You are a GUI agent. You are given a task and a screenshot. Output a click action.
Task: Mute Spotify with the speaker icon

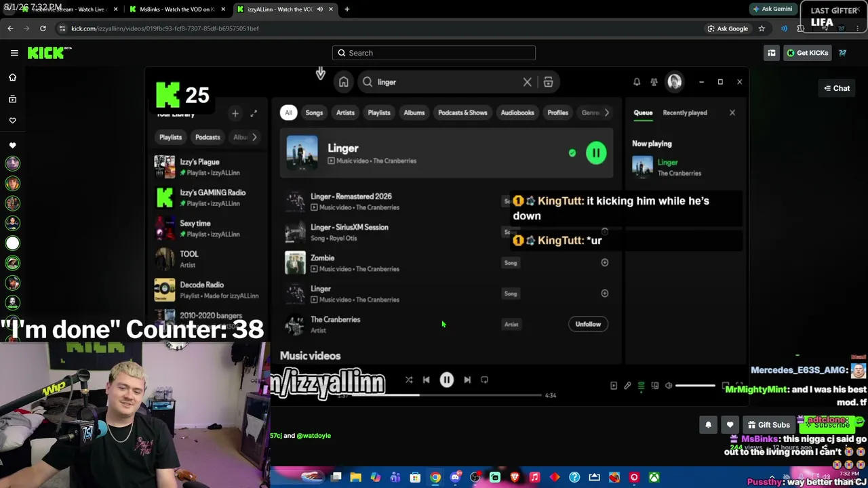[669, 386]
